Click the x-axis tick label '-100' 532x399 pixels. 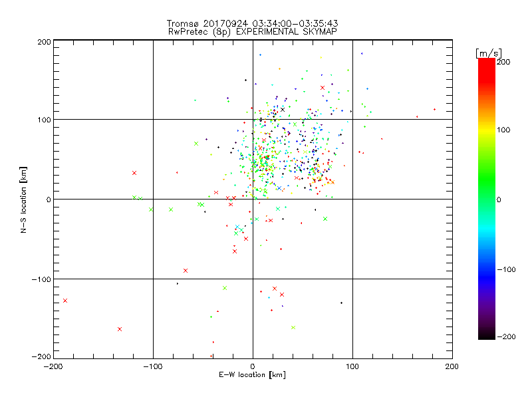tap(153, 366)
